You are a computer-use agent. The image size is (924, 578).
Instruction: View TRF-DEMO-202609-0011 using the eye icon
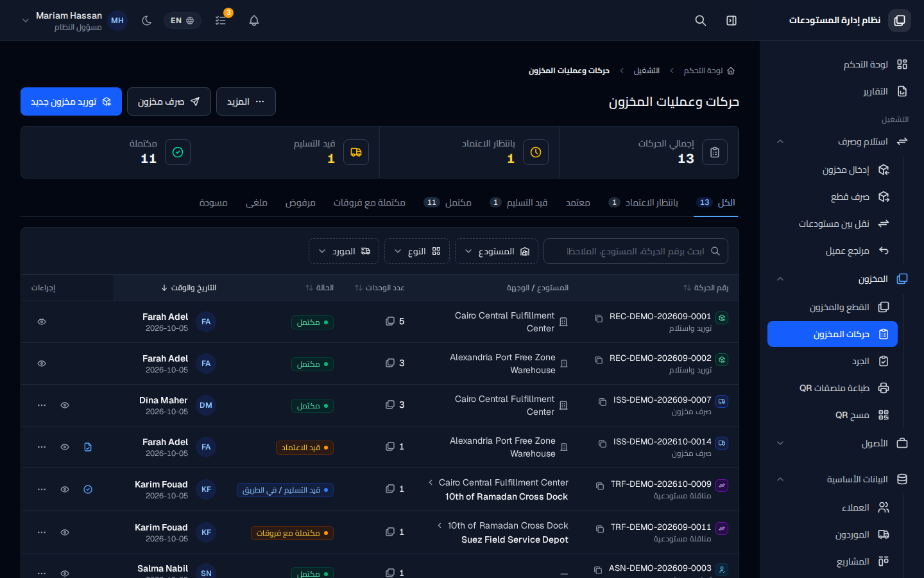pyautogui.click(x=65, y=532)
